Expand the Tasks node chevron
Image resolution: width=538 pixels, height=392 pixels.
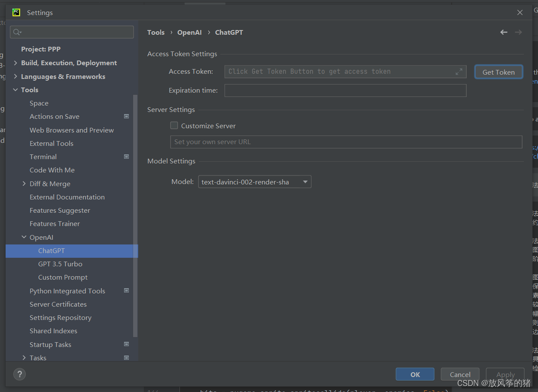tap(24, 358)
